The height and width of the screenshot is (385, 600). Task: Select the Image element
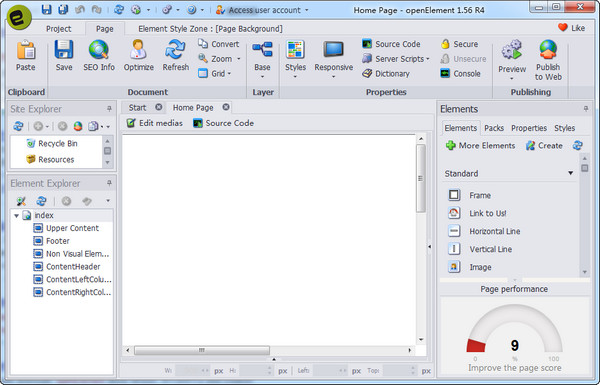click(x=470, y=267)
